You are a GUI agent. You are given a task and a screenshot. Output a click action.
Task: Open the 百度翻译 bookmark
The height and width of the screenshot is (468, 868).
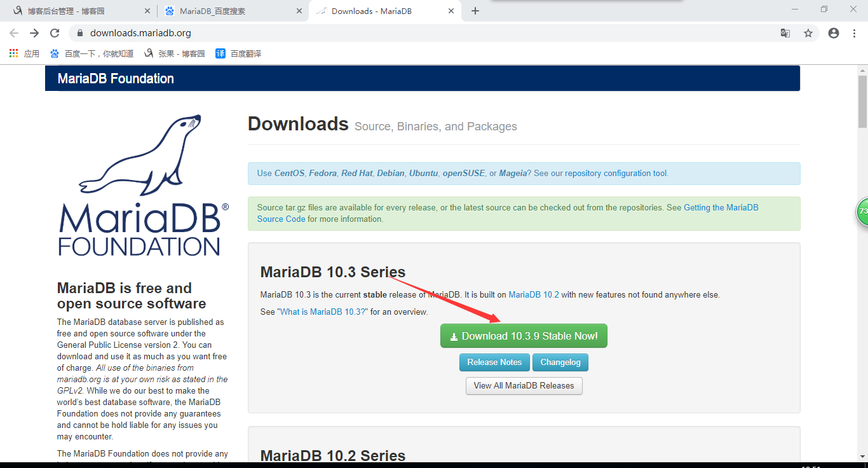pos(238,53)
